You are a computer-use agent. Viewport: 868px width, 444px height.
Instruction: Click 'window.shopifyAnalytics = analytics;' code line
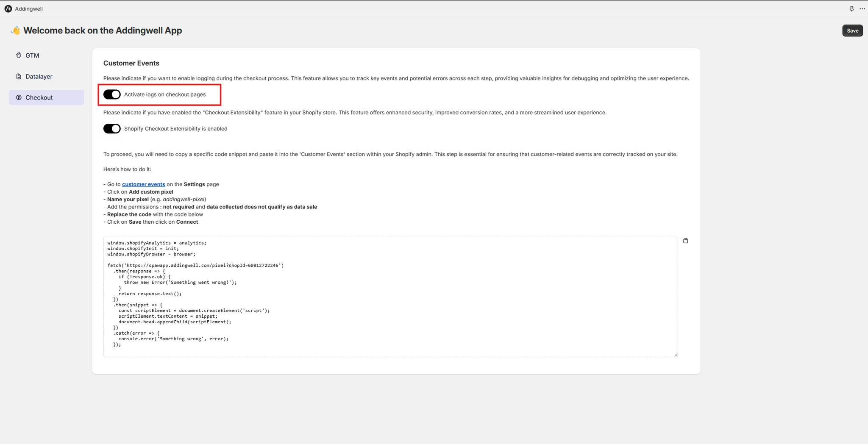point(157,243)
